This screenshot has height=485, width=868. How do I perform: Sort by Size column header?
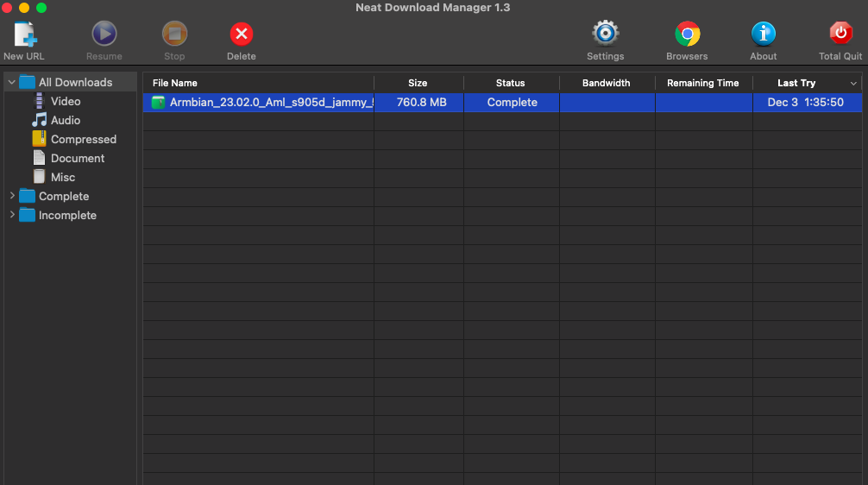tap(418, 83)
